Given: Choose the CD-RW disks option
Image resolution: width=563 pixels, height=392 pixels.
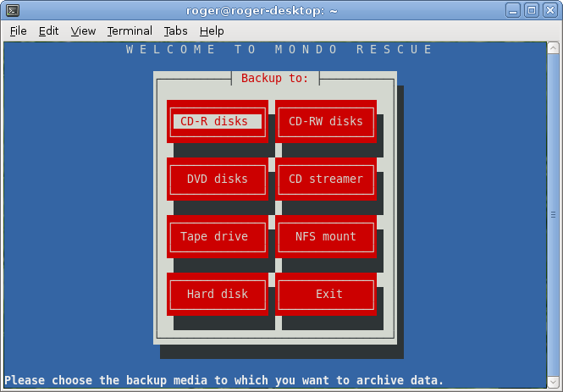Looking at the screenshot, I should pyautogui.click(x=326, y=121).
